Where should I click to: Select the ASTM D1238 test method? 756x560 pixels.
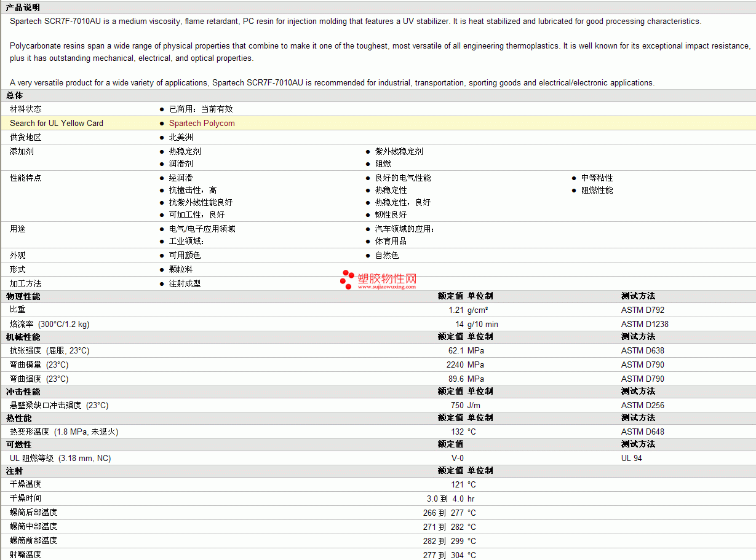(x=645, y=324)
